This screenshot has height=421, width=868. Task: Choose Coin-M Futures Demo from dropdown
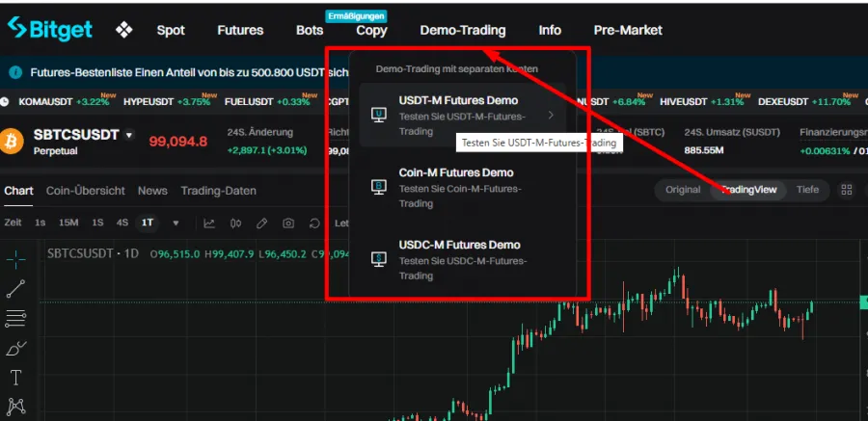(x=462, y=188)
